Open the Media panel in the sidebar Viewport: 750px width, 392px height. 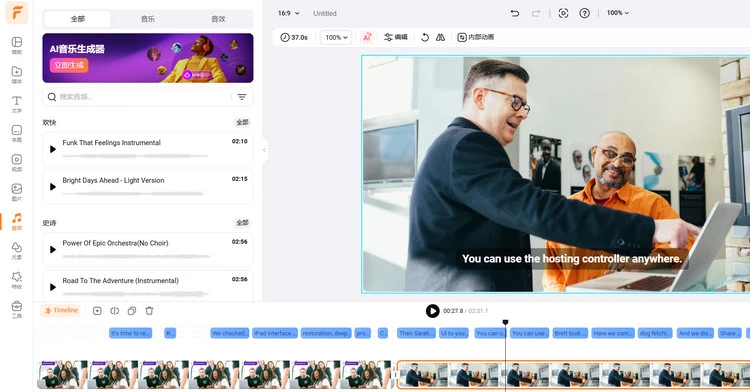pos(17,75)
